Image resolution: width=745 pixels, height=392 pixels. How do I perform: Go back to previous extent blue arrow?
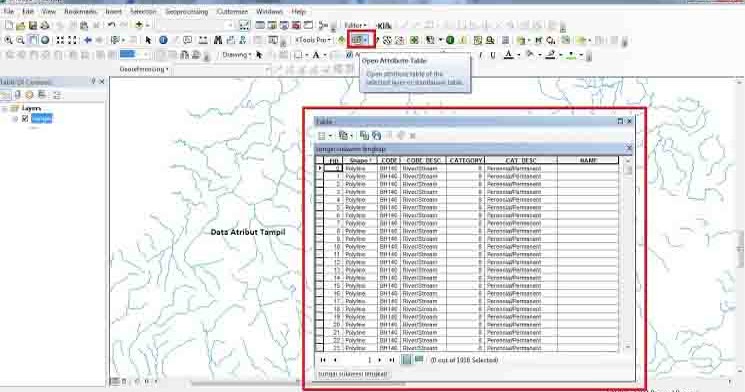click(x=87, y=40)
